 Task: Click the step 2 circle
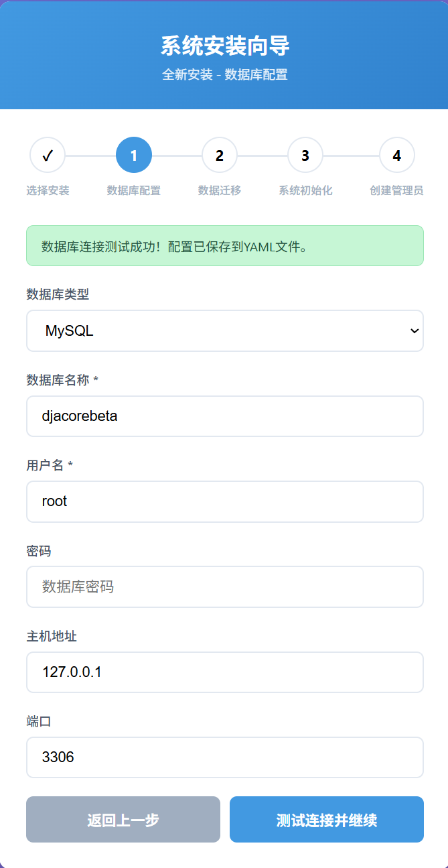220,156
